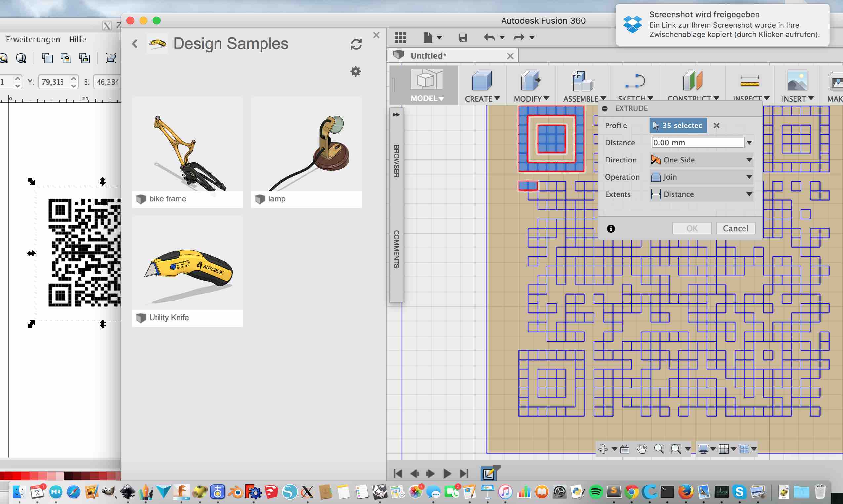This screenshot has width=843, height=504.
Task: Open the Extents Distance dropdown
Action: pyautogui.click(x=702, y=194)
